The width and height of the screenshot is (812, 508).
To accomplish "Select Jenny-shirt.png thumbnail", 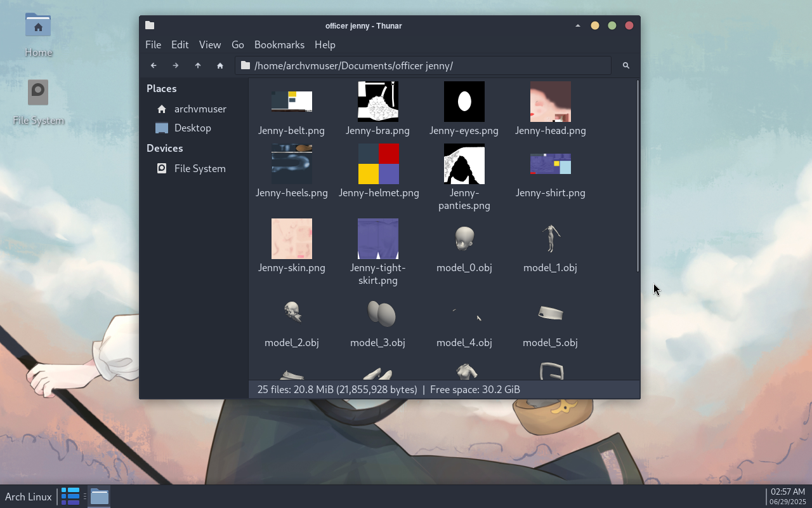I will click(551, 164).
